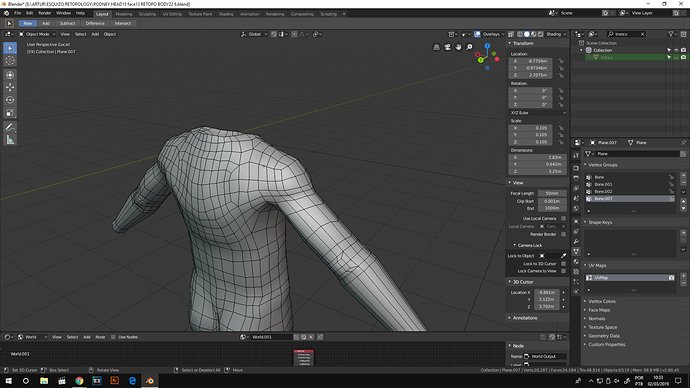Add a new vertex group with plus button
The image size is (690, 388).
coord(683,175)
